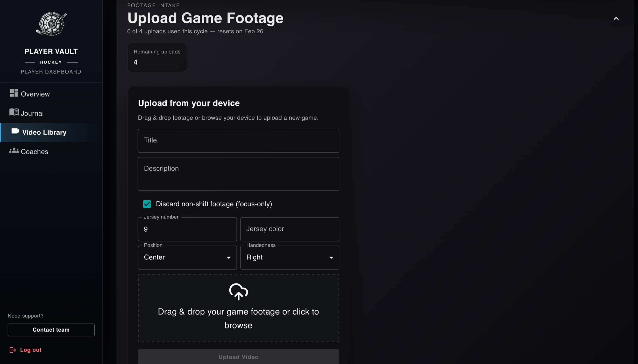The image size is (638, 364).
Task: Collapse the Upload Game Footage section
Action: pos(616,19)
